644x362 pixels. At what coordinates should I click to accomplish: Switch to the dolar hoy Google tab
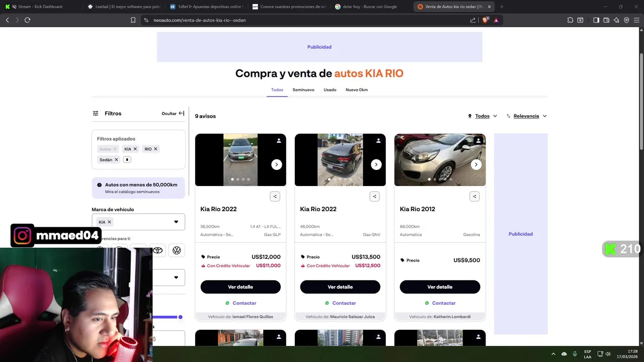372,7
